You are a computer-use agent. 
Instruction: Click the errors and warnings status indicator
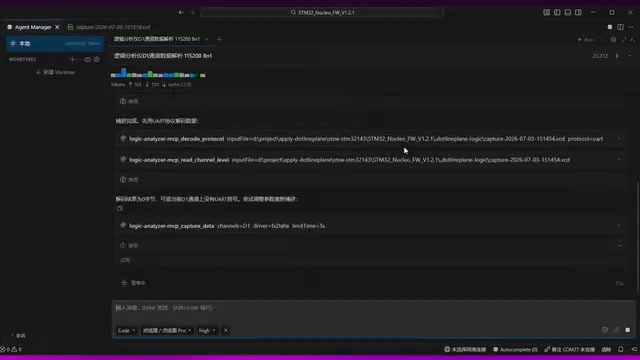point(11,349)
